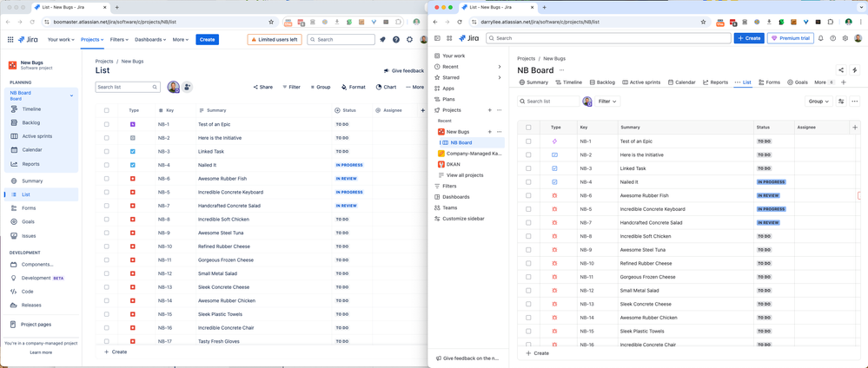
Task: Check NB-8 row checkbox in boomaster window
Action: click(x=106, y=219)
